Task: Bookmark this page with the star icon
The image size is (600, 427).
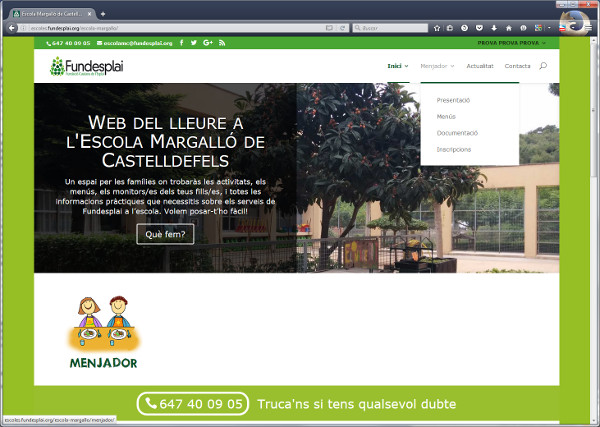Action: pos(437,28)
